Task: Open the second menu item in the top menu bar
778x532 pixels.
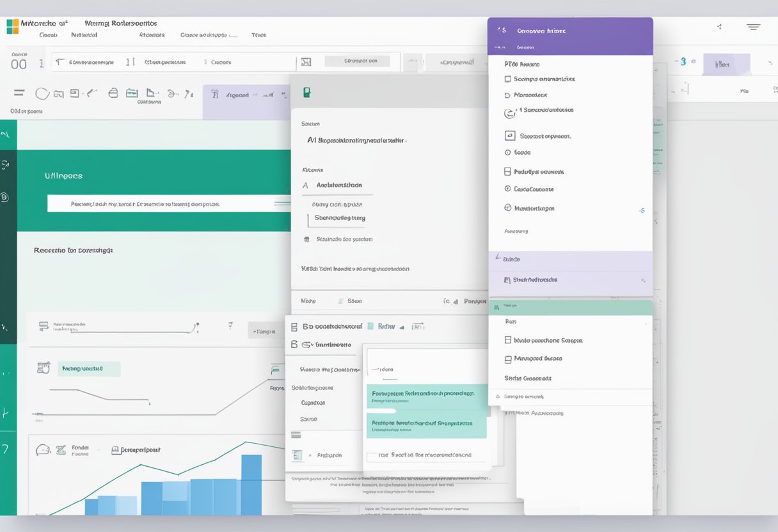Action: click(x=84, y=35)
